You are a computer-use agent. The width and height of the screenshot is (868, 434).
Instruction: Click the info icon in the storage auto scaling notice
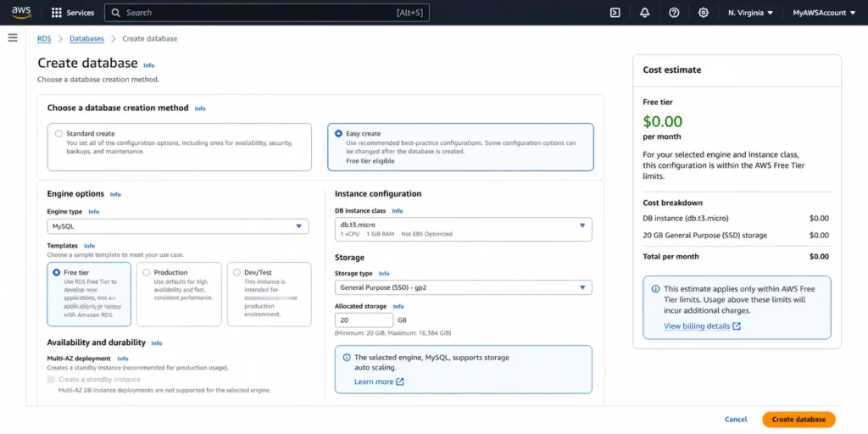point(347,358)
